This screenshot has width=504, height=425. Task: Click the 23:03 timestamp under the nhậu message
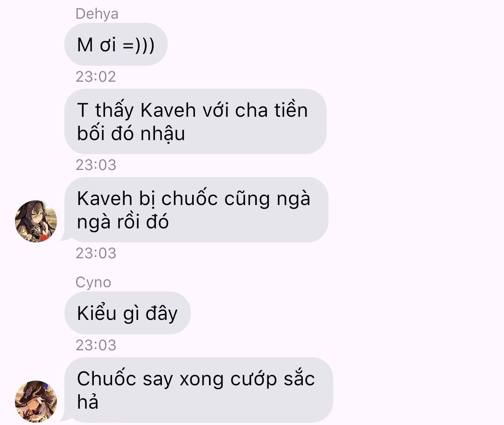(96, 165)
